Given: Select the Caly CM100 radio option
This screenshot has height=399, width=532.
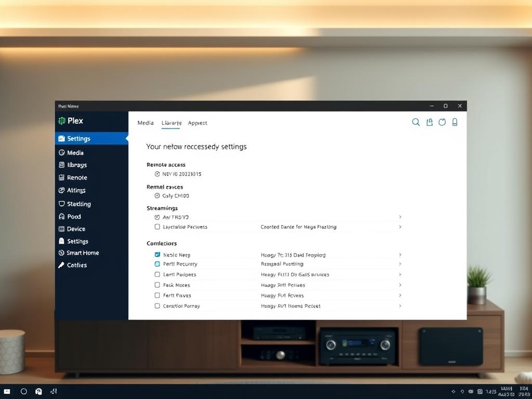Looking at the screenshot, I should [x=157, y=196].
